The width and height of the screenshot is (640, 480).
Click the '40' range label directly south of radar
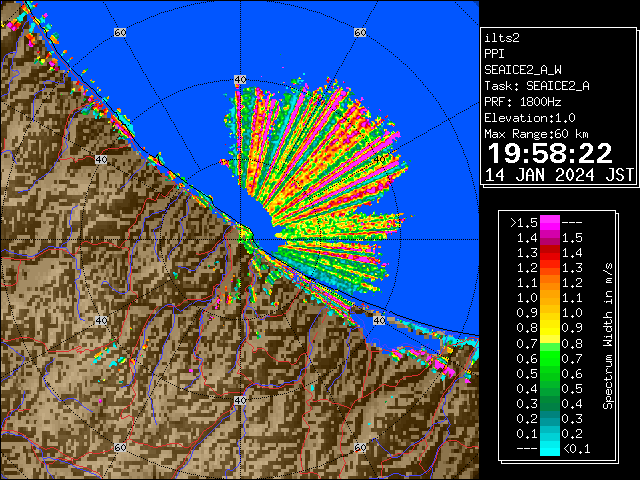pyautogui.click(x=240, y=400)
